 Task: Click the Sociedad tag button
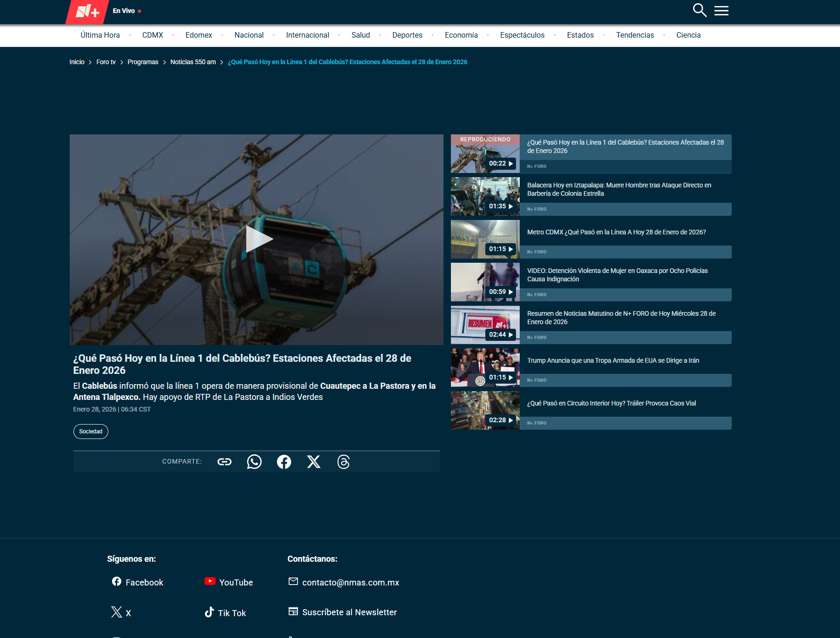point(91,432)
